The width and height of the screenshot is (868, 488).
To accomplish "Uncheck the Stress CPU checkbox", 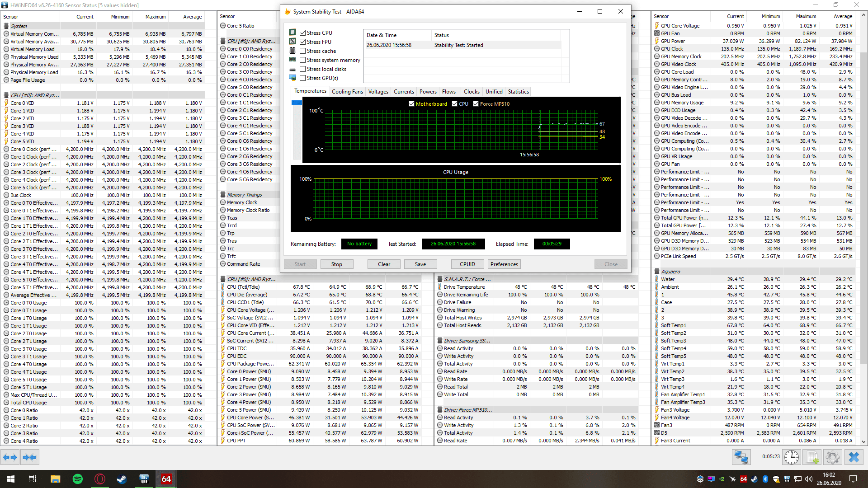I will pyautogui.click(x=303, y=33).
